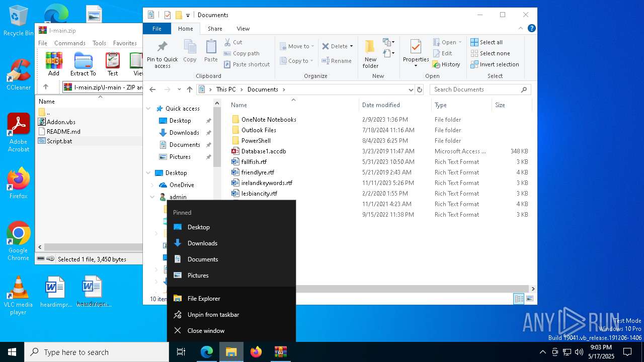Click Select none in ribbon
Viewport: 644px width, 362px height.
[490, 53]
